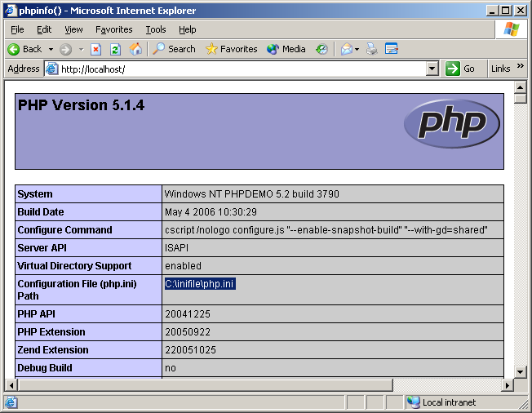Refresh the page with the Refresh icon

(x=115, y=49)
